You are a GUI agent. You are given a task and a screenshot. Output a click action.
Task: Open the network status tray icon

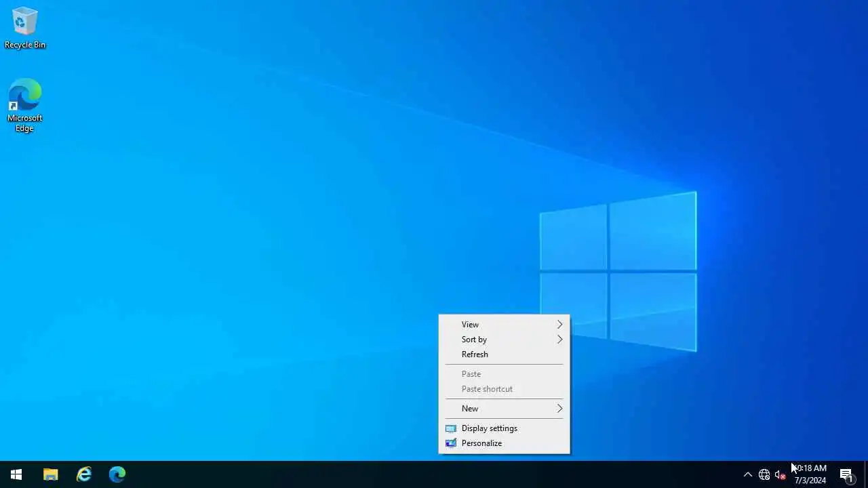[x=764, y=474]
